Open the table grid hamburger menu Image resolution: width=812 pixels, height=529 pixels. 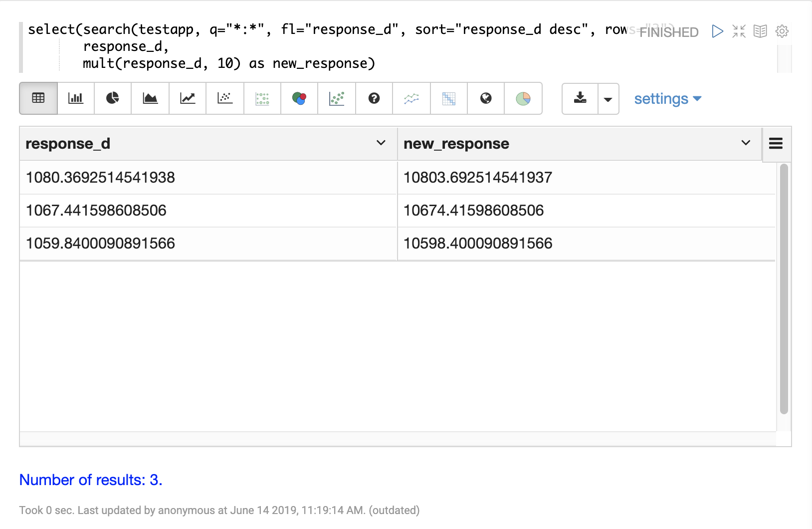(x=776, y=144)
